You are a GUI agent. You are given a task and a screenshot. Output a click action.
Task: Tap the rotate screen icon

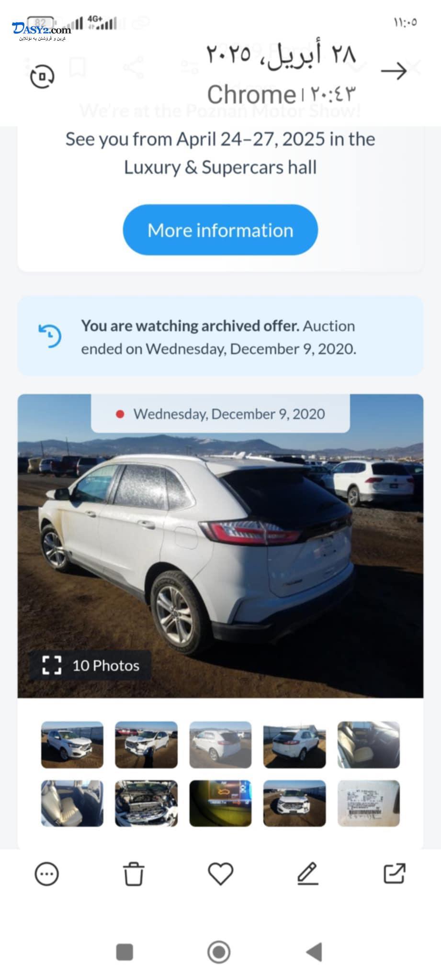click(42, 77)
